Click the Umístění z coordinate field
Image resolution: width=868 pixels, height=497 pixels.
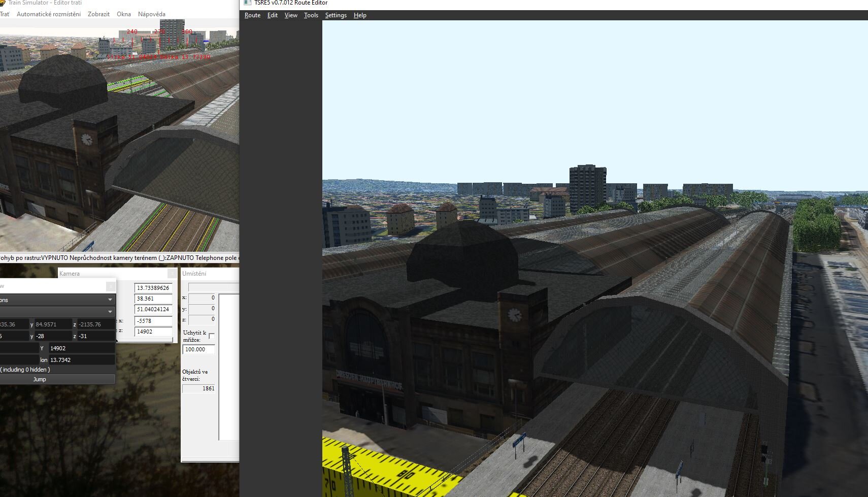click(202, 319)
